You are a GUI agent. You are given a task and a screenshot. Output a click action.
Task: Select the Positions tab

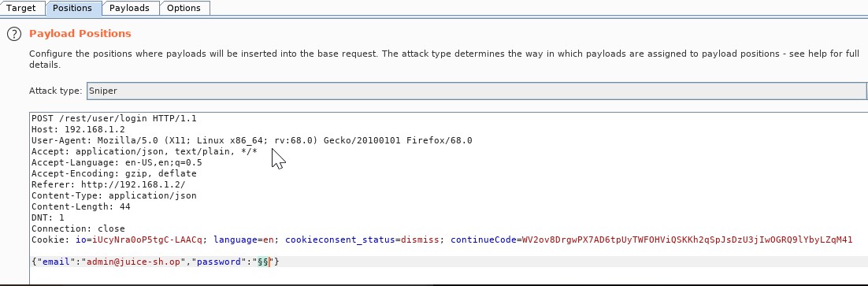coord(72,8)
